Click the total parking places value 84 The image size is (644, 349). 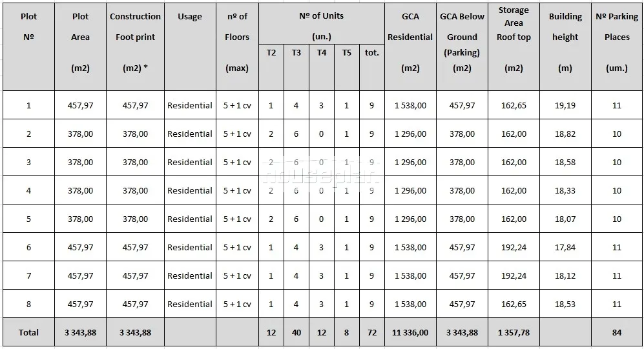[617, 333]
